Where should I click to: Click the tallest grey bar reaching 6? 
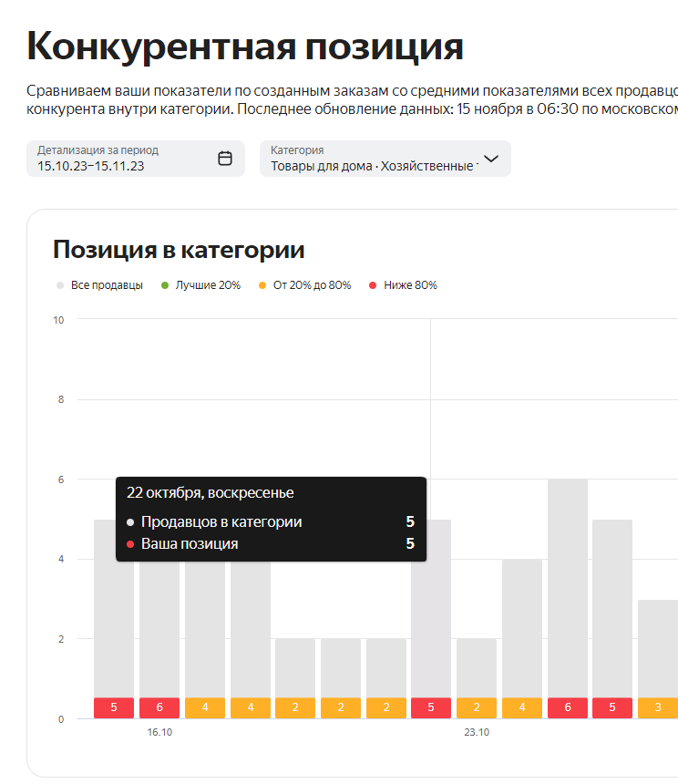pyautogui.click(x=568, y=589)
